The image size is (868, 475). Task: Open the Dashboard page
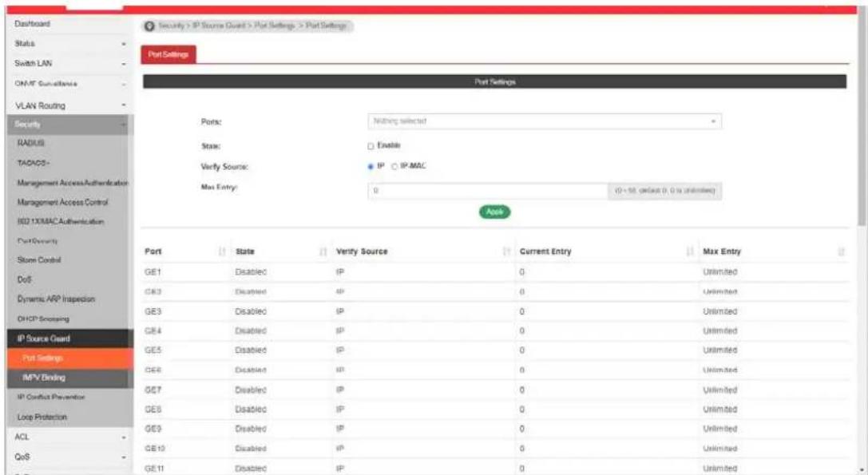(32, 24)
